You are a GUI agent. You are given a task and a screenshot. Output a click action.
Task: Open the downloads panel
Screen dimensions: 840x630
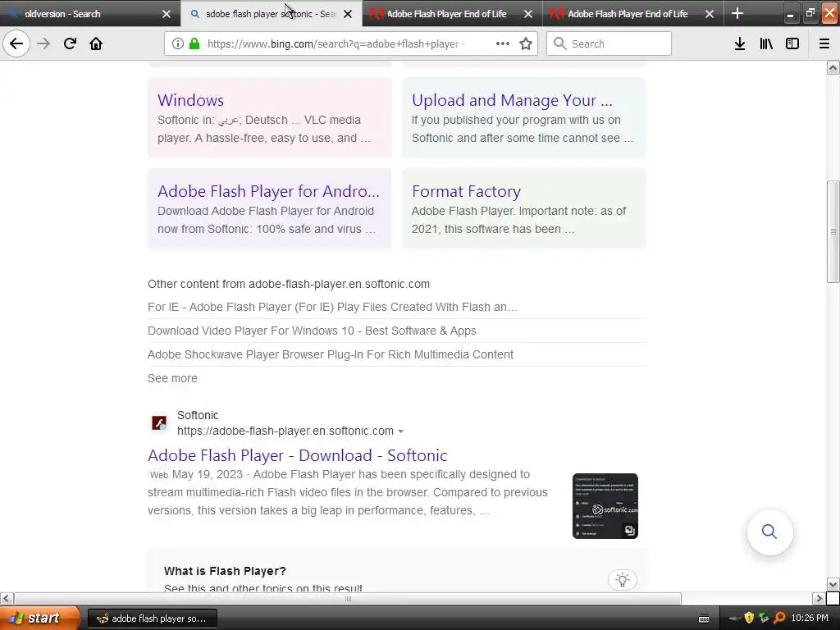[x=740, y=43]
